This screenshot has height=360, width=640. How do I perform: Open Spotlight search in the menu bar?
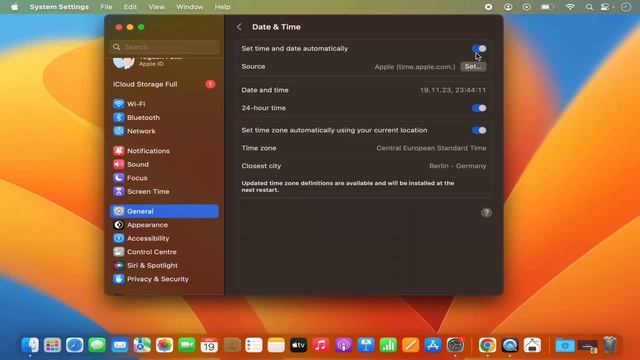[589, 7]
